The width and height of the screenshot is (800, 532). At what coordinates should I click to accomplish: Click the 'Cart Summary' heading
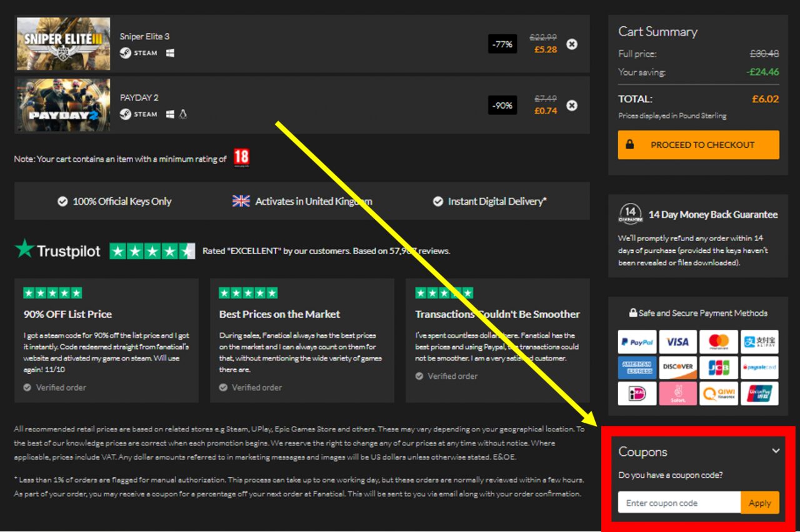[x=657, y=31]
